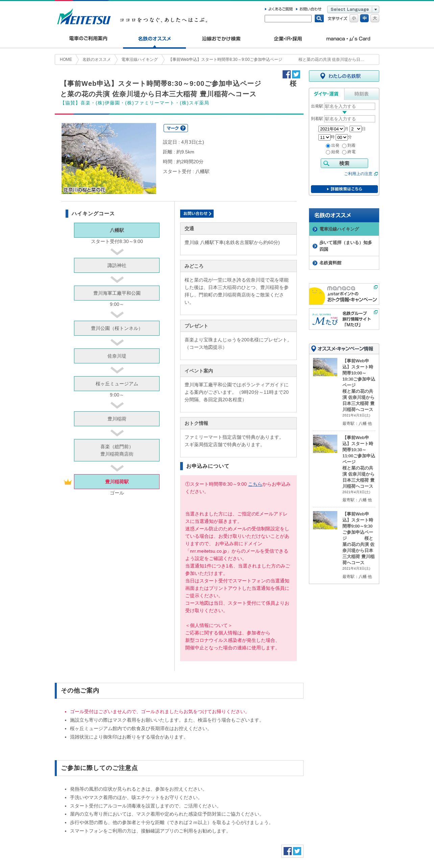Open the manaca おトク情報 banner
This screenshot has height=868, width=434.
(344, 294)
